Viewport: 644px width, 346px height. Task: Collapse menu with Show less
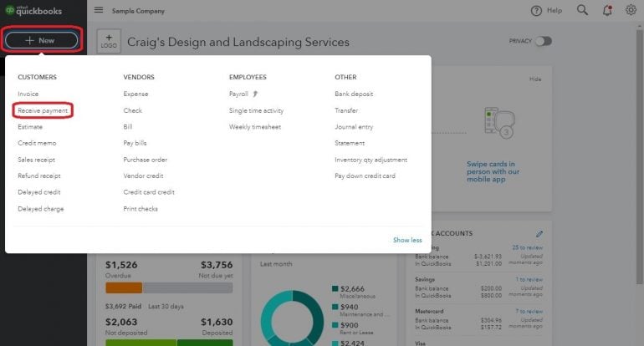coord(407,240)
